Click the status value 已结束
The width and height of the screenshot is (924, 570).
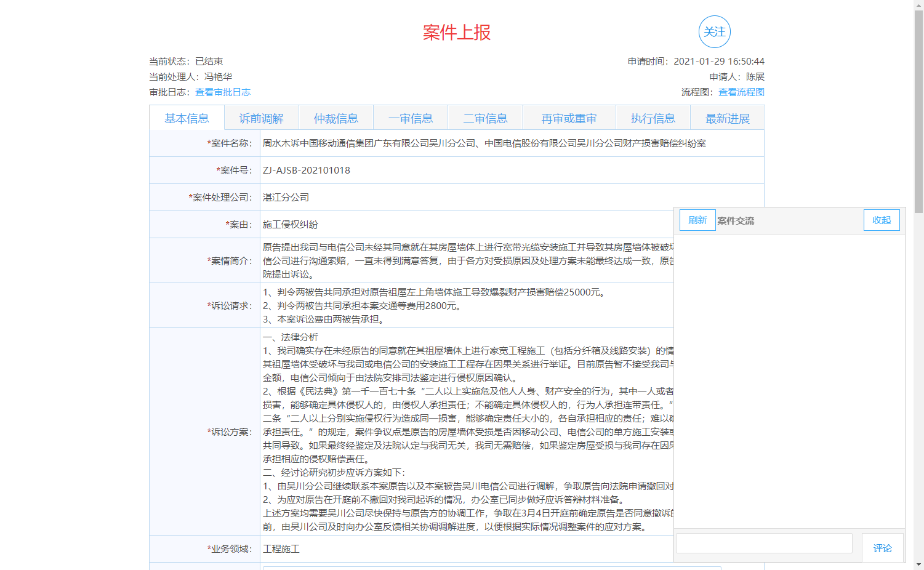click(209, 62)
